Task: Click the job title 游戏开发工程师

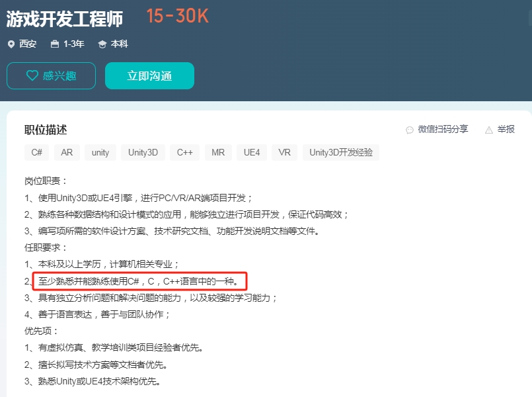Action: [65, 19]
